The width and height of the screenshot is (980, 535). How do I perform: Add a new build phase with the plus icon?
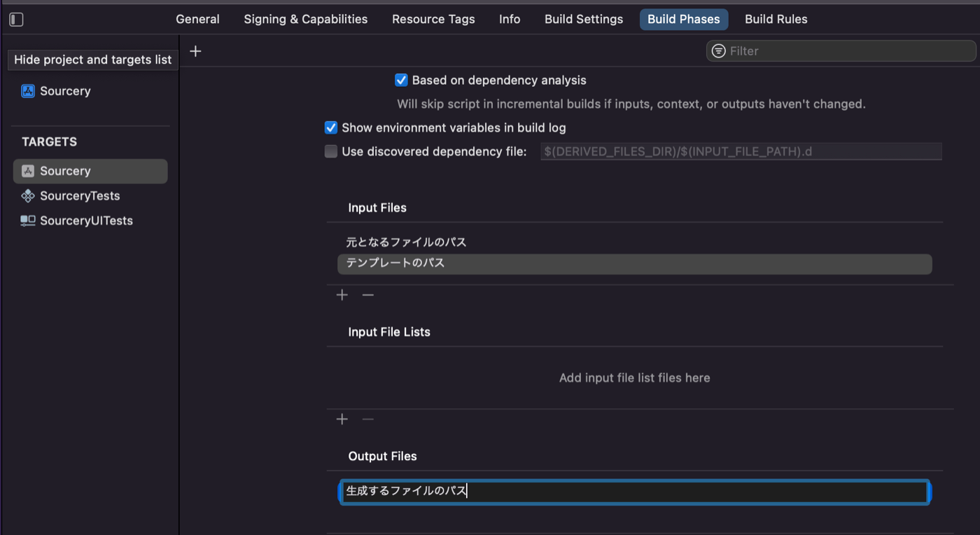click(x=196, y=51)
